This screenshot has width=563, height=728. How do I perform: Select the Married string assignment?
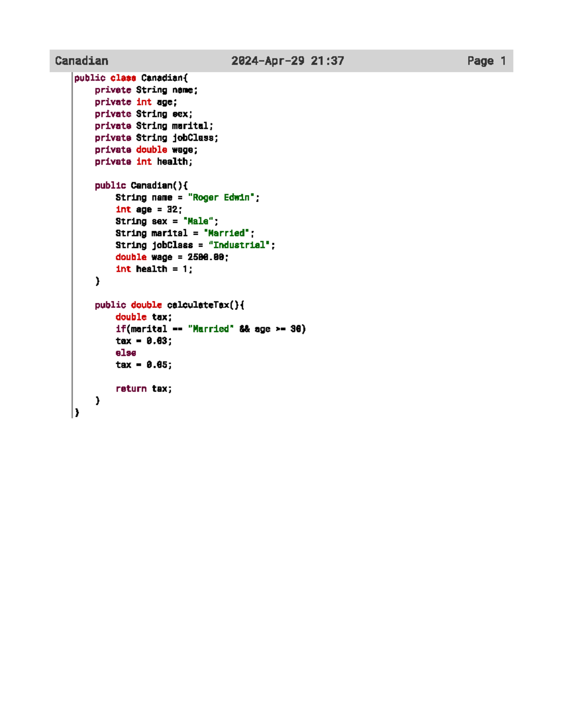(227, 233)
